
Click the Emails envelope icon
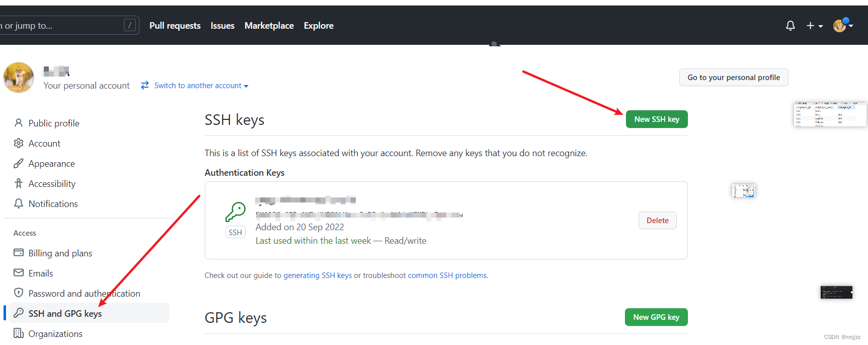point(19,272)
